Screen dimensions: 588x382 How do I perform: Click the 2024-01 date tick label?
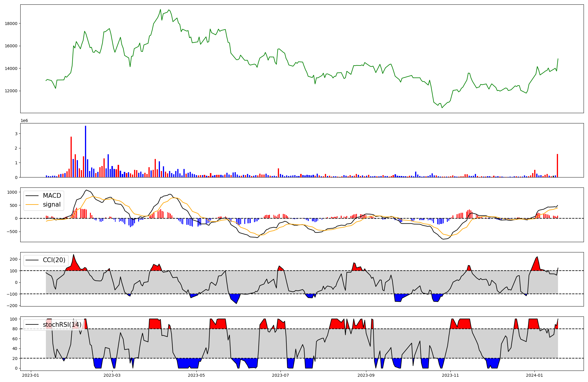point(534,375)
